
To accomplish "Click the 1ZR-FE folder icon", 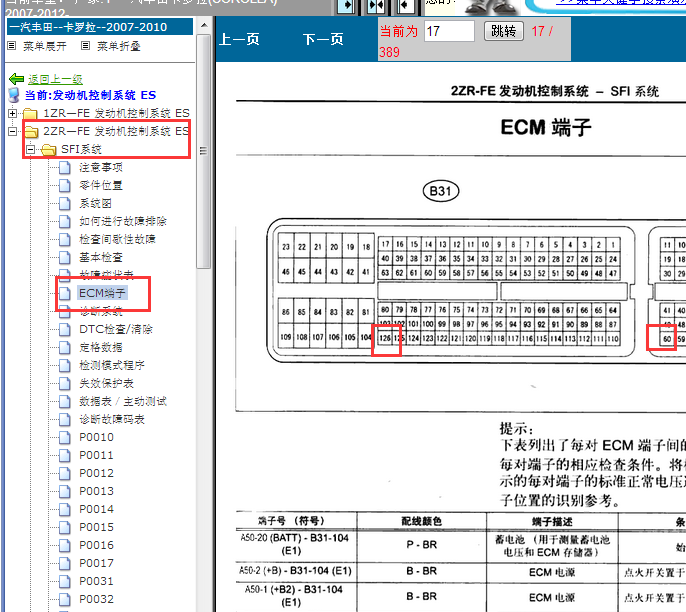I will click(x=30, y=114).
